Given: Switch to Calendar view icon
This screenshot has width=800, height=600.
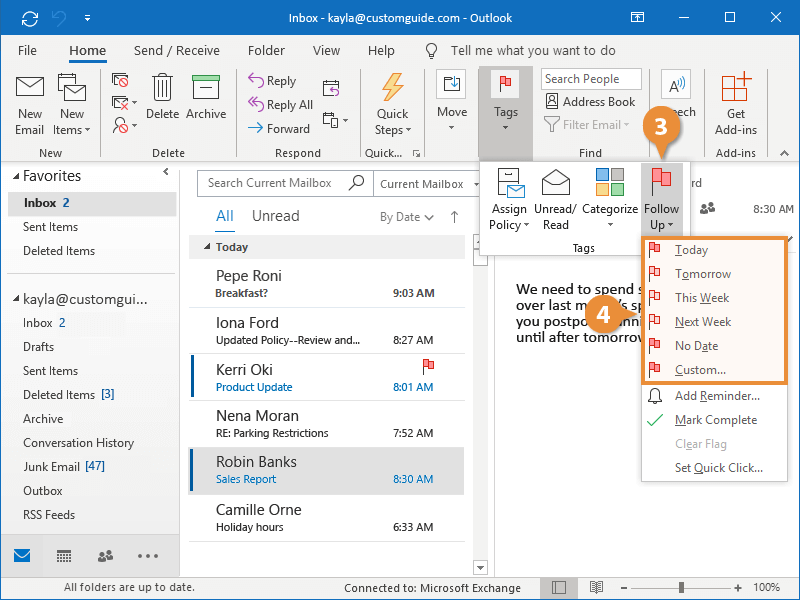Looking at the screenshot, I should click(64, 556).
